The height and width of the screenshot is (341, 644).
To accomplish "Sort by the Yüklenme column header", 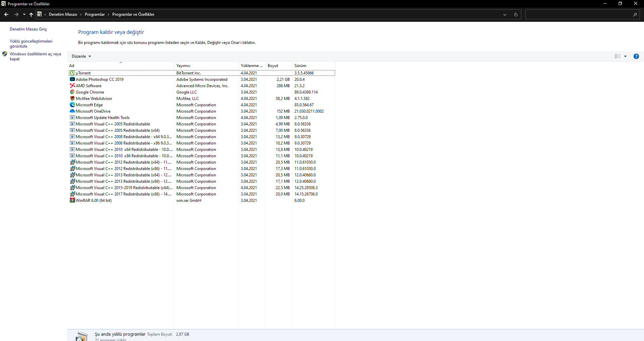I will 252,66.
